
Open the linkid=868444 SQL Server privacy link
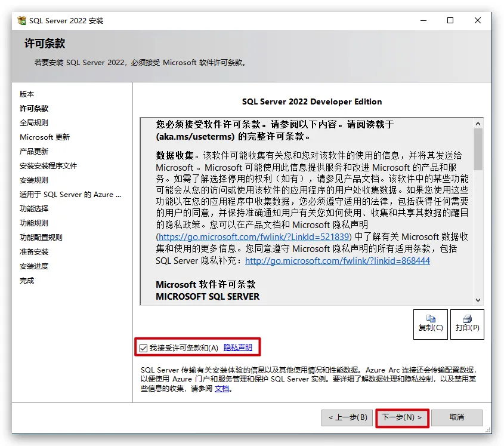click(338, 261)
